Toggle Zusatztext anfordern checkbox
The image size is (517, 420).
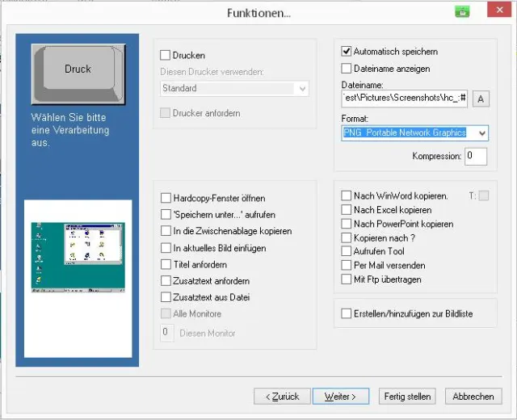(166, 281)
